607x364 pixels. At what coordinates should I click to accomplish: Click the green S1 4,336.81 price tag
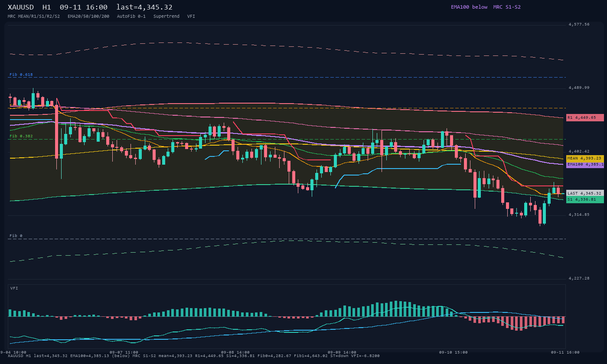click(585, 199)
